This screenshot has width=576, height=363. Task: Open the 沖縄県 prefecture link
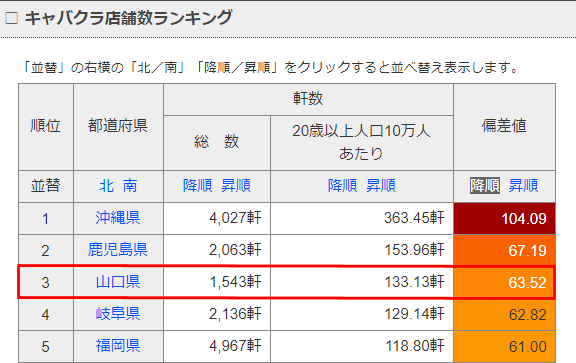[x=118, y=218]
